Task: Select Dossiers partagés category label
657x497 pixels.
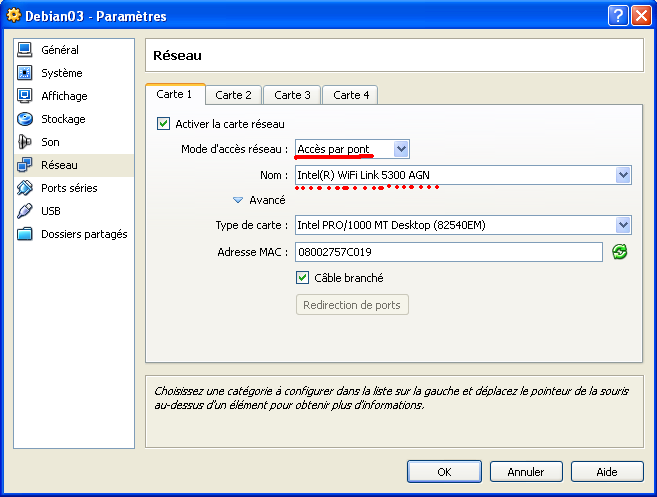Action: tap(84, 234)
